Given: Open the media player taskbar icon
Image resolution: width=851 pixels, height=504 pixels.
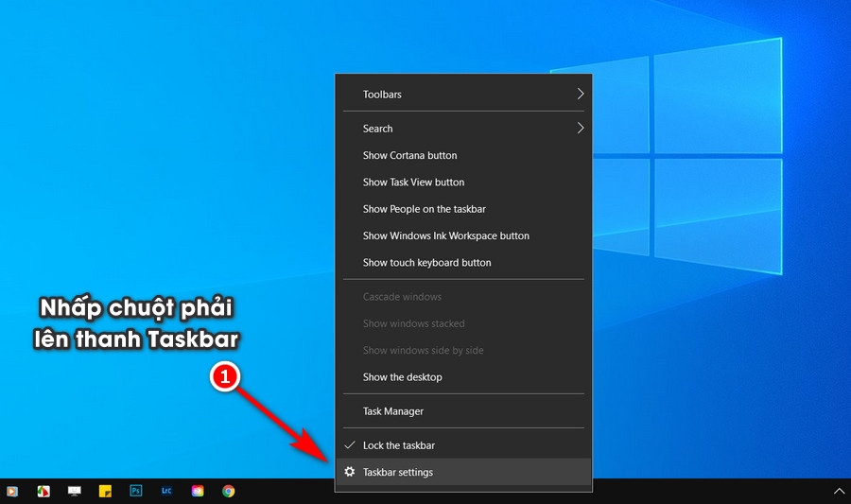Looking at the screenshot, I should coord(12,491).
